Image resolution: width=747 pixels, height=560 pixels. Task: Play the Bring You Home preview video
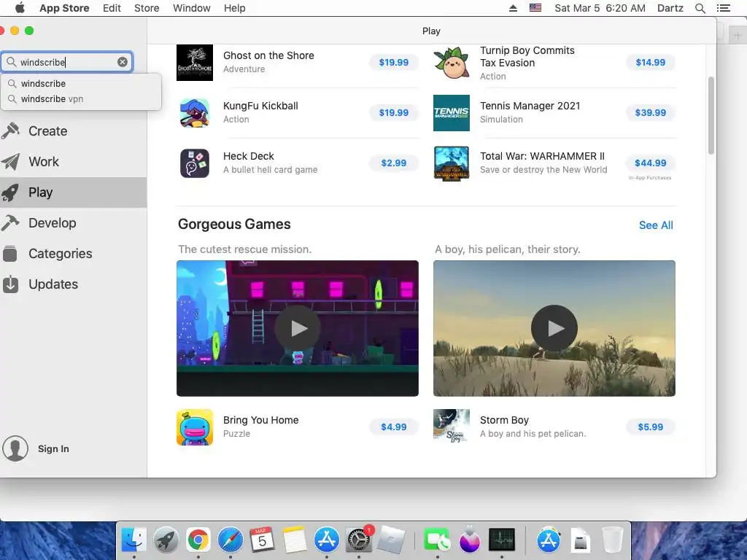(x=298, y=328)
